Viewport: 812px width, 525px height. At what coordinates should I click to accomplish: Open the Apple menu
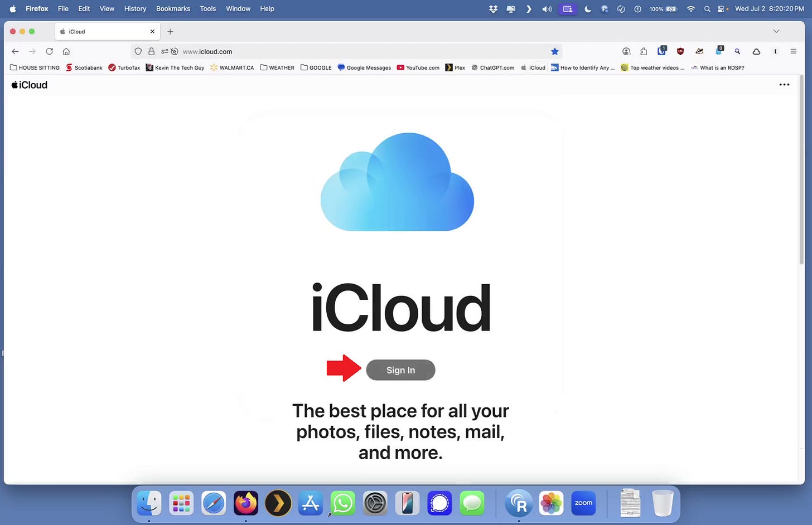(13, 9)
